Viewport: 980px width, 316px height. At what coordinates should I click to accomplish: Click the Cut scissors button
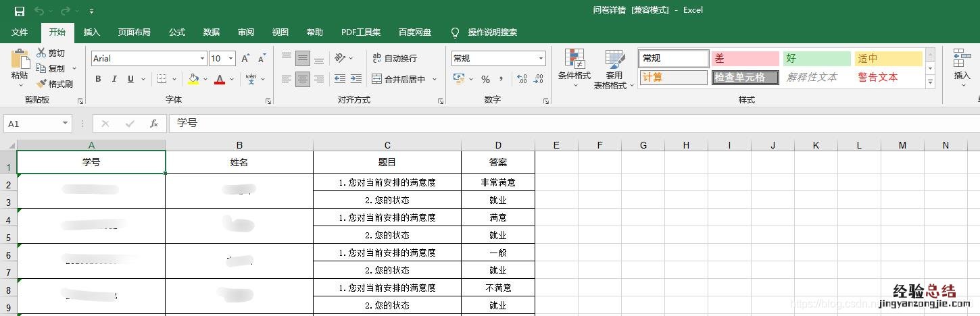coord(51,53)
